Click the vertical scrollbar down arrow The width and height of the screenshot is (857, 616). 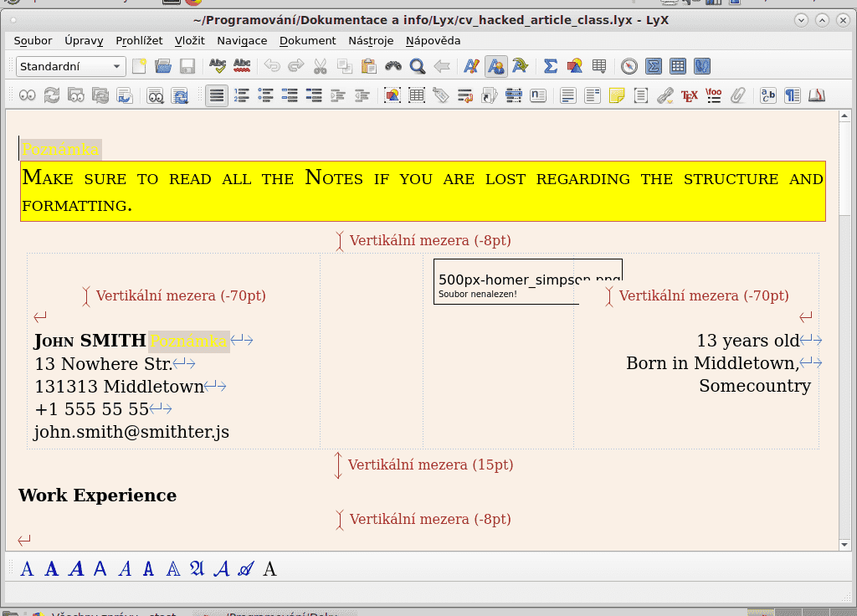coord(845,545)
